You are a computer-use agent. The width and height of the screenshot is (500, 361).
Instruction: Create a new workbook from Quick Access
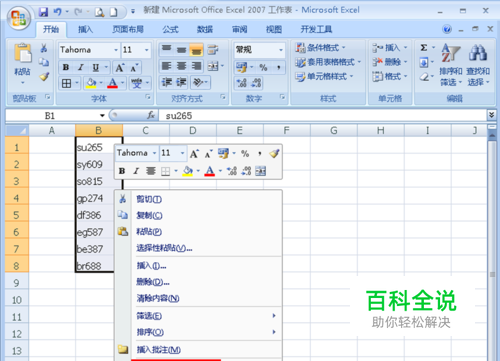[114, 12]
